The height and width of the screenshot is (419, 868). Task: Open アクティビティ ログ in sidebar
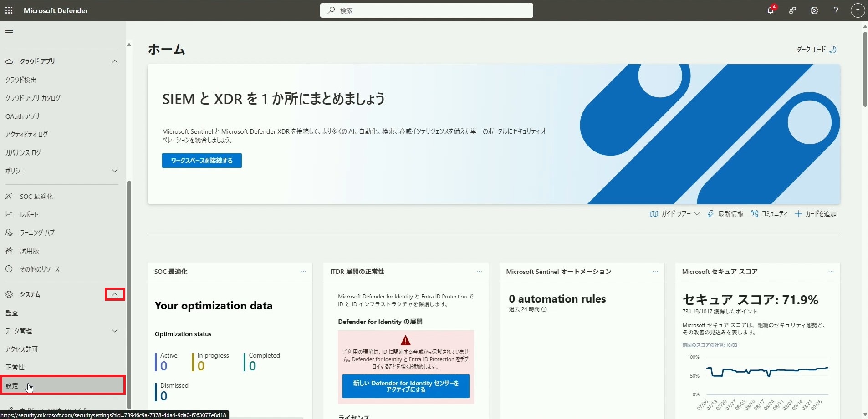pos(26,135)
